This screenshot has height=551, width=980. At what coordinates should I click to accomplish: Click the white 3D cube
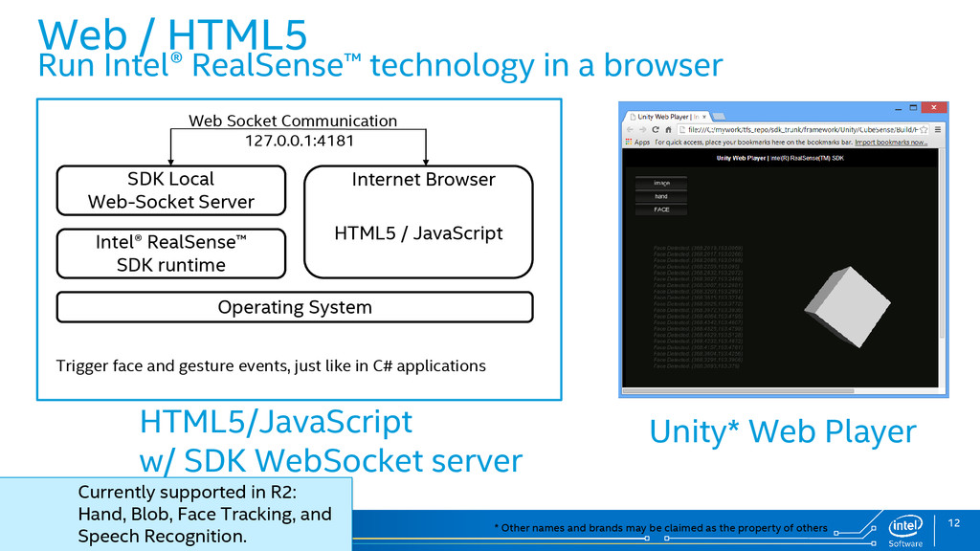(848, 306)
